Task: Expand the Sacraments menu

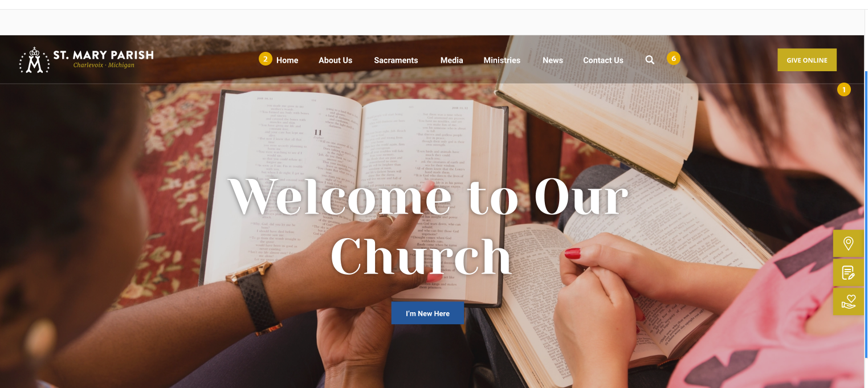Action: [396, 60]
